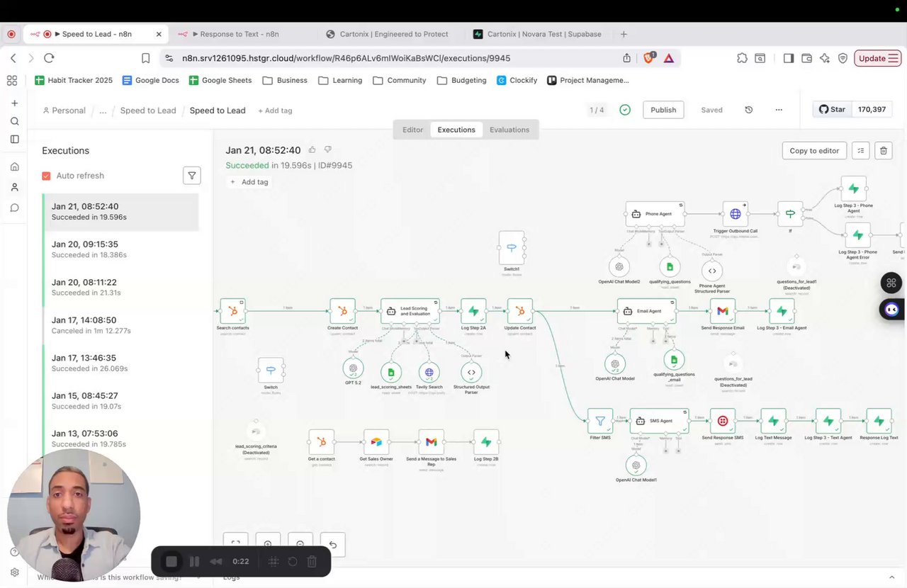Click the Send Response Email Gmail node
The height and width of the screenshot is (588, 907).
(723, 310)
